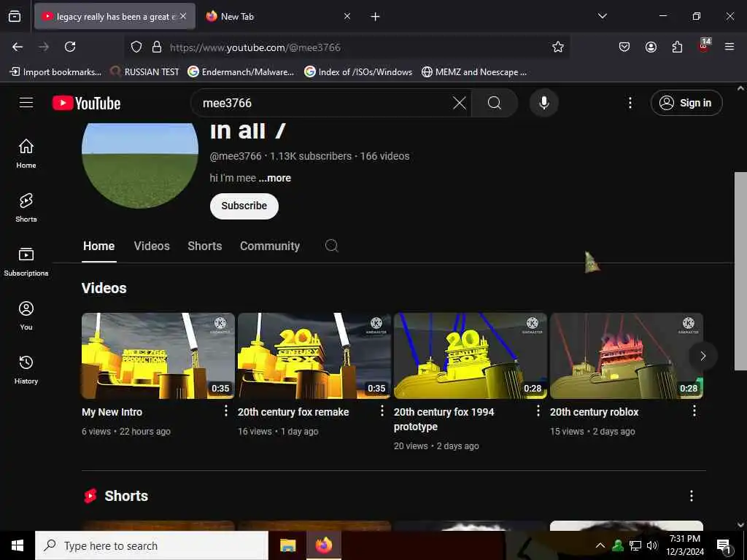
Task: Open the taskbar clock showing 7:31 PM
Action: [684, 545]
